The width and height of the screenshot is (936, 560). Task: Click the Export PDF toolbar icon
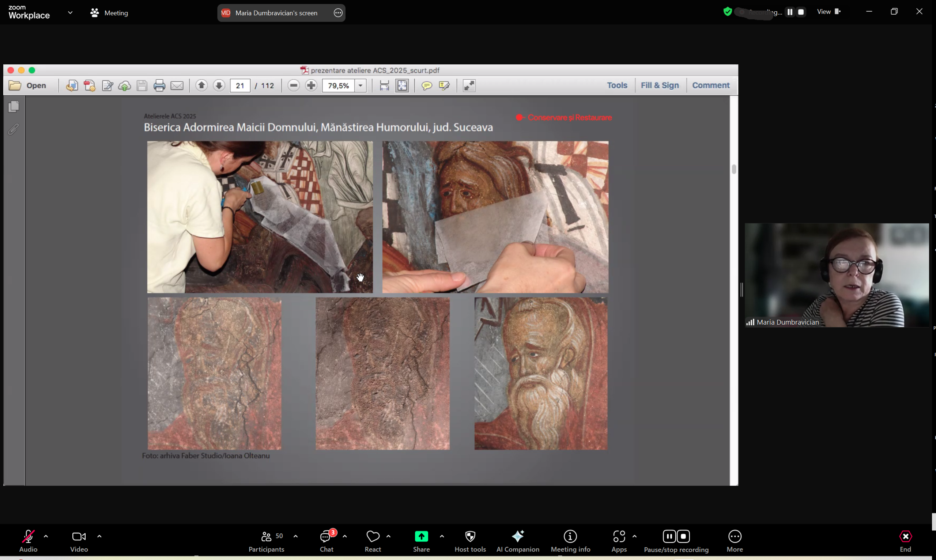pos(72,86)
